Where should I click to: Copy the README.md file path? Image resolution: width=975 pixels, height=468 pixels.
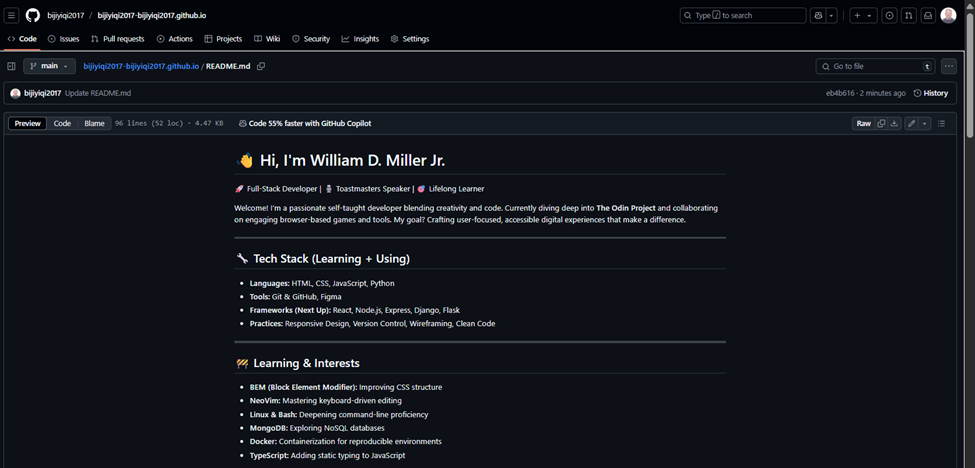[261, 66]
